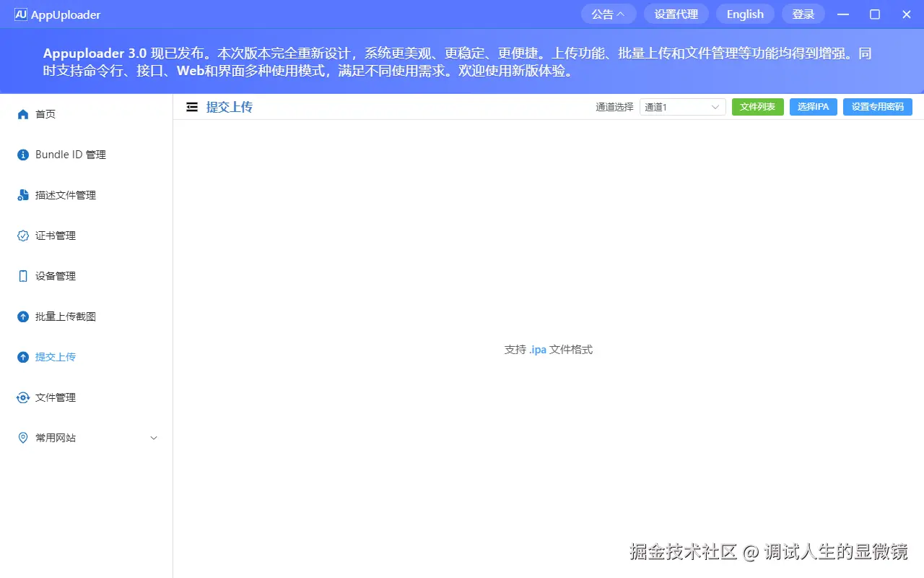Open 描述文件管理 from the sidebar
This screenshot has width=924, height=578.
point(22,194)
